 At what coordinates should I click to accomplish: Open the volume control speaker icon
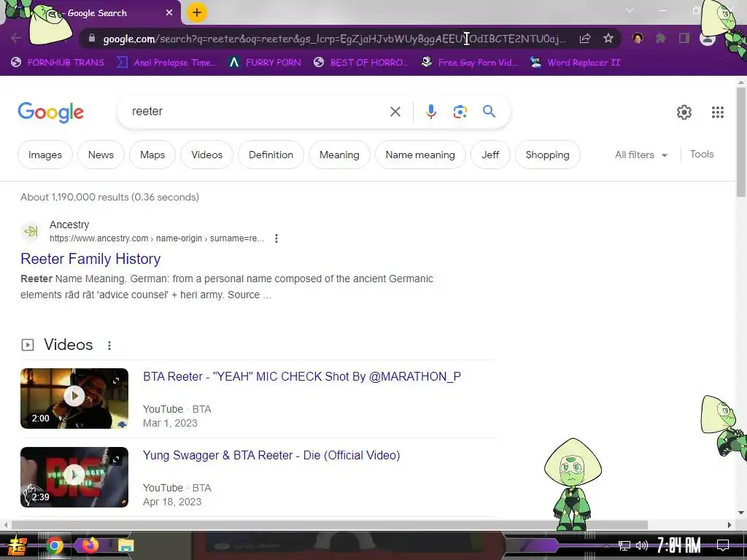tap(642, 545)
